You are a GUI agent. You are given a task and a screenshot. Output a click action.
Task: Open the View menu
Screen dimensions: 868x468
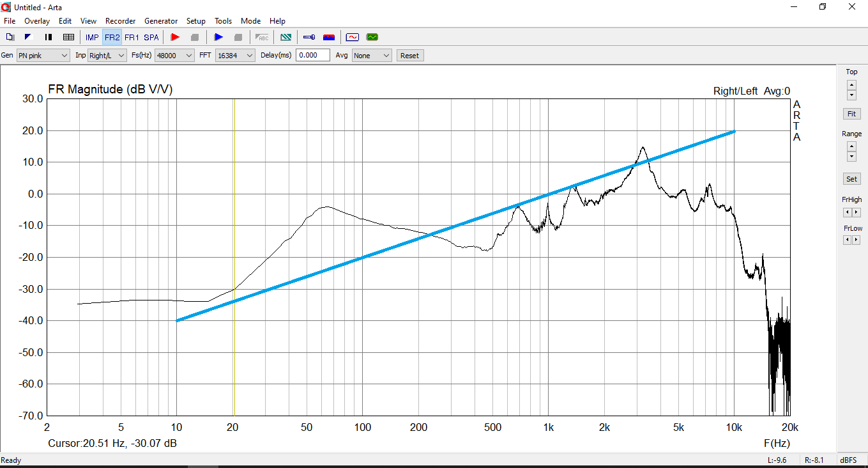[x=89, y=21]
